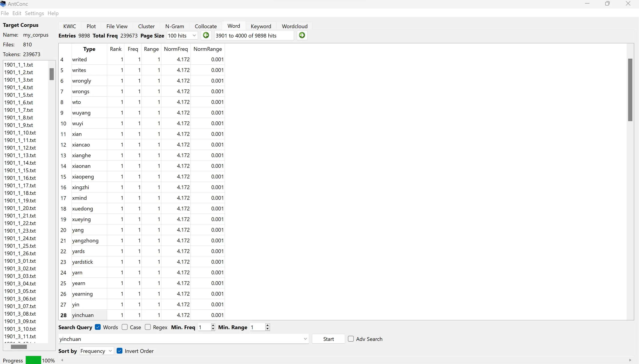Toggle the Invert Order checkbox
Viewport: 639px width, 364px height.
pos(120,351)
